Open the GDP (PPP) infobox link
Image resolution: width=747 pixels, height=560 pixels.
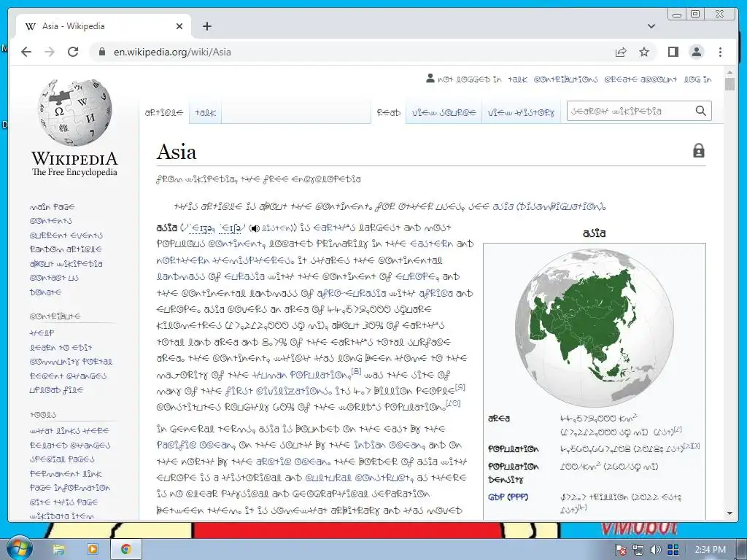point(508,497)
